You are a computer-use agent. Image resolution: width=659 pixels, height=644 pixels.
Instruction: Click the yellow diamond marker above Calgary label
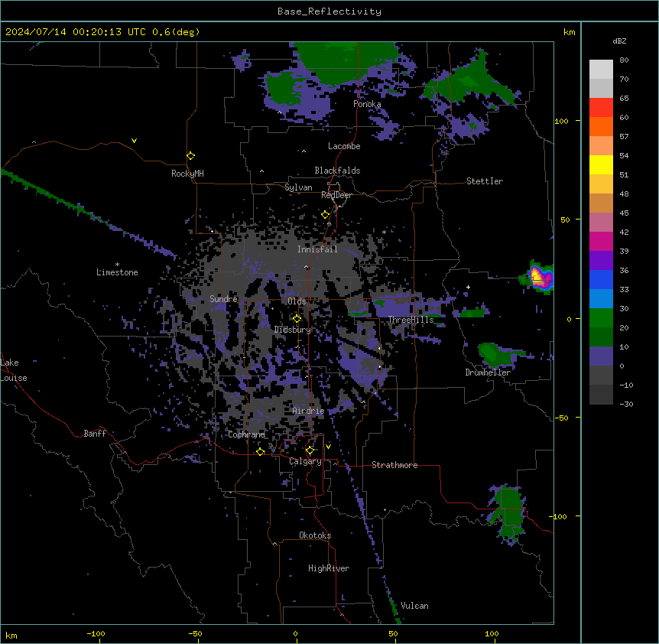(310, 450)
